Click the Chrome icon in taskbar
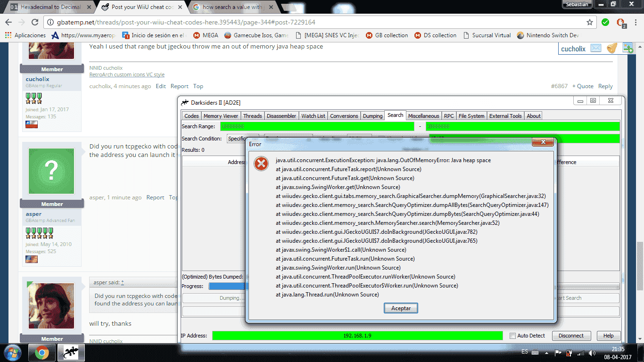This screenshot has height=362, width=644. pos(41,353)
